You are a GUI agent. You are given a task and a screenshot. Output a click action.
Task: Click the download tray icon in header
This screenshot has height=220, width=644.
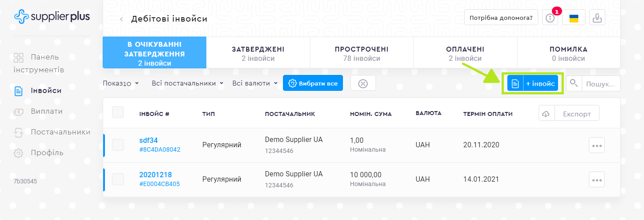click(x=597, y=18)
